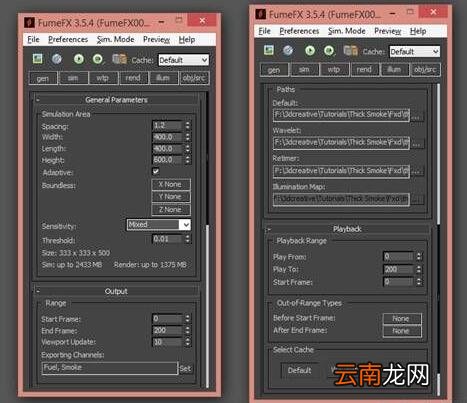Browse for Retimer path with ellipsis button

[x=417, y=171]
